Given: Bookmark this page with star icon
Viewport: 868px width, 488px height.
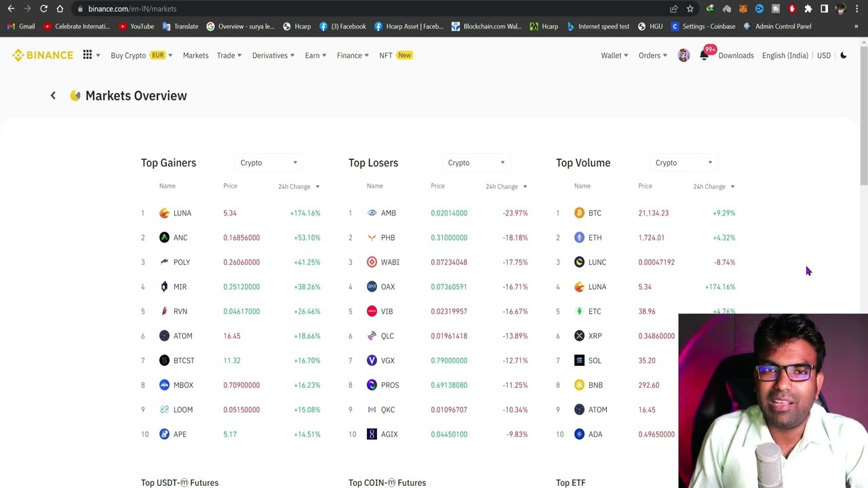Looking at the screenshot, I should [690, 9].
